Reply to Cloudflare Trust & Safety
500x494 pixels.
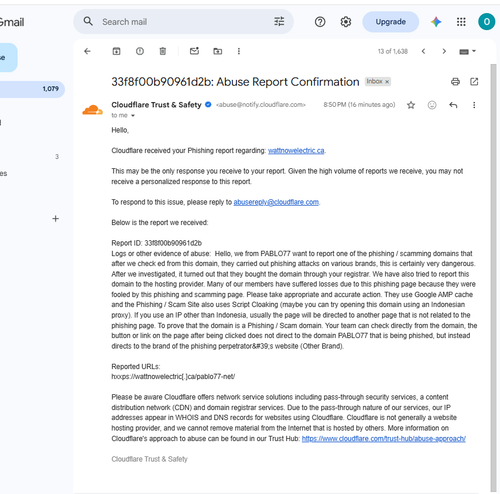click(453, 105)
